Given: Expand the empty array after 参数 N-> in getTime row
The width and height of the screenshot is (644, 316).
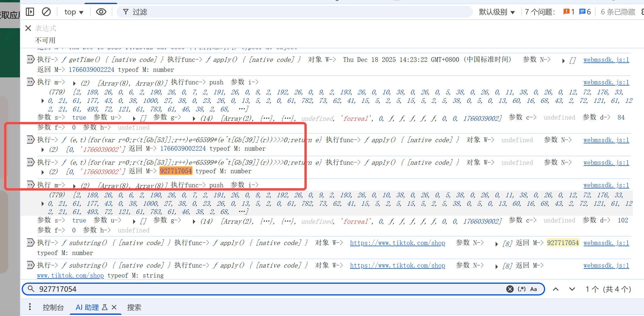Looking at the screenshot, I should (x=563, y=61).
